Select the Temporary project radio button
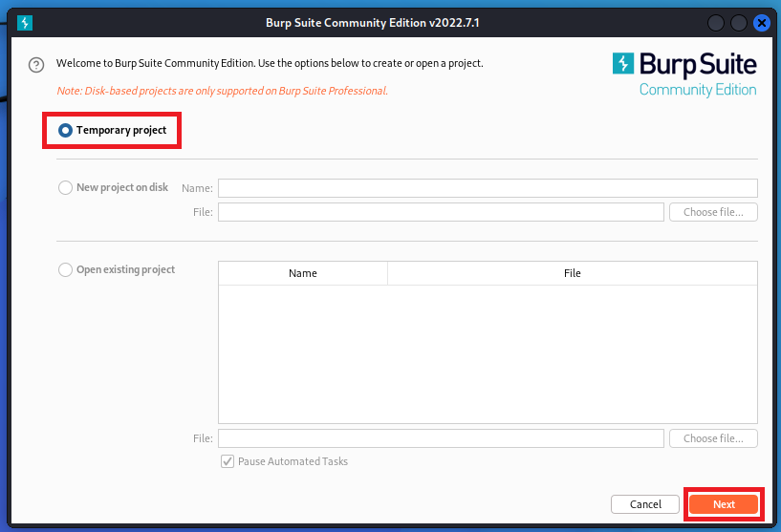The height and width of the screenshot is (532, 781). pyautogui.click(x=65, y=131)
